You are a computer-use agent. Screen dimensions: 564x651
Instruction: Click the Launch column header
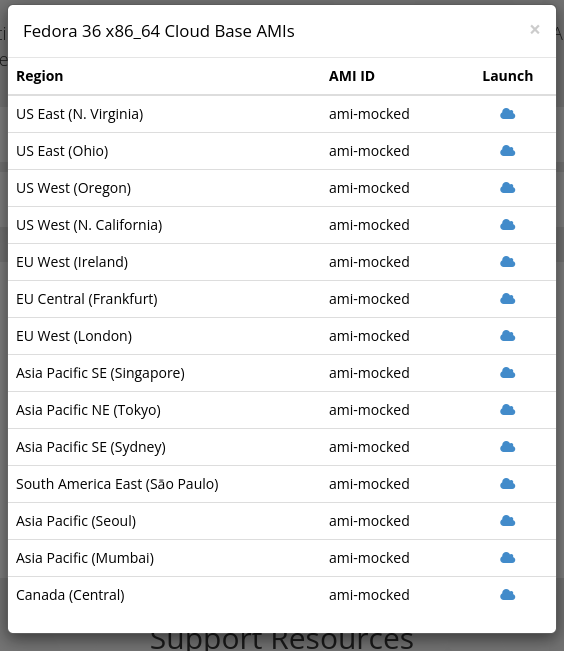(x=508, y=76)
